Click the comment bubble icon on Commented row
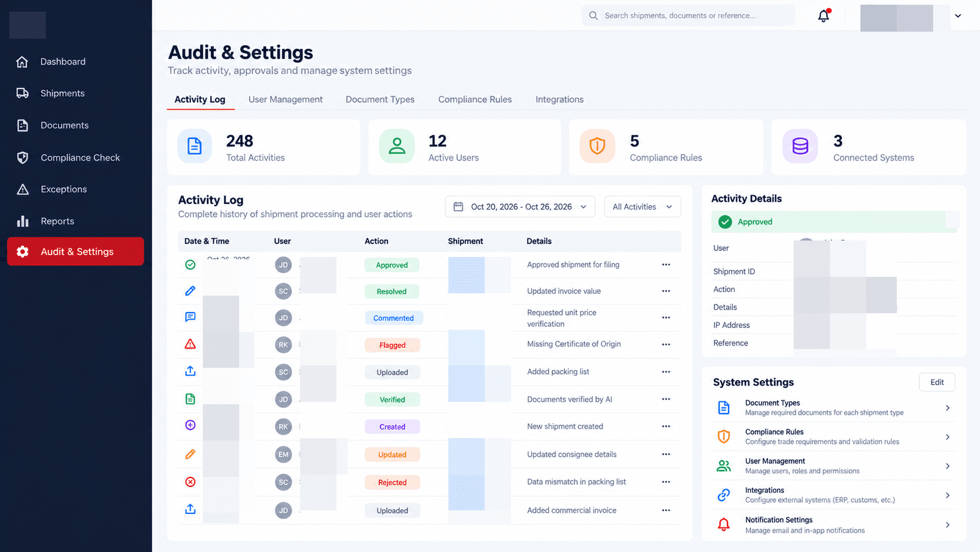 click(190, 317)
